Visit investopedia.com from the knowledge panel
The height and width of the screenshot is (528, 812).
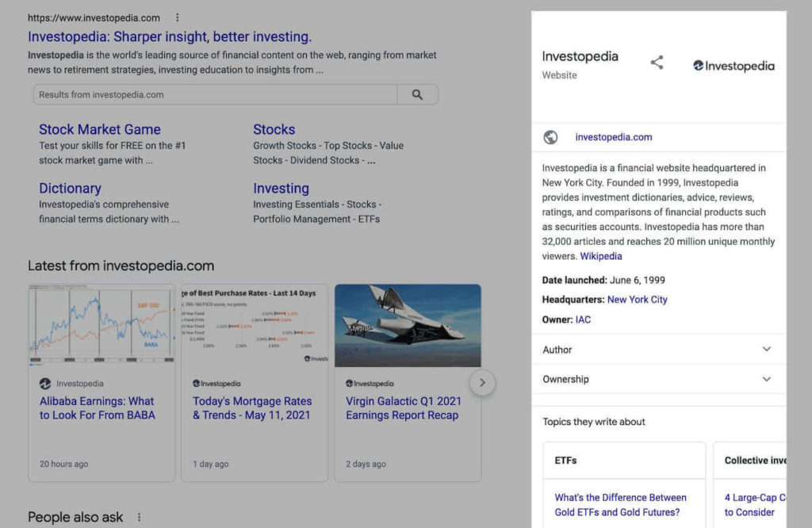(614, 137)
